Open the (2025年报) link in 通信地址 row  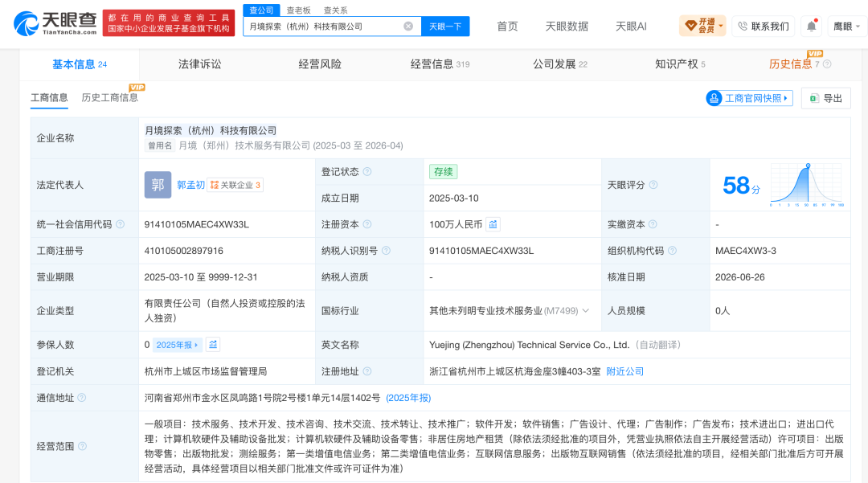(x=408, y=398)
